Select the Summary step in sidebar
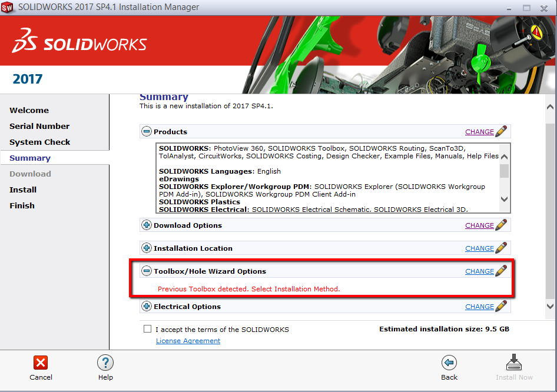557x392 pixels. [30, 158]
